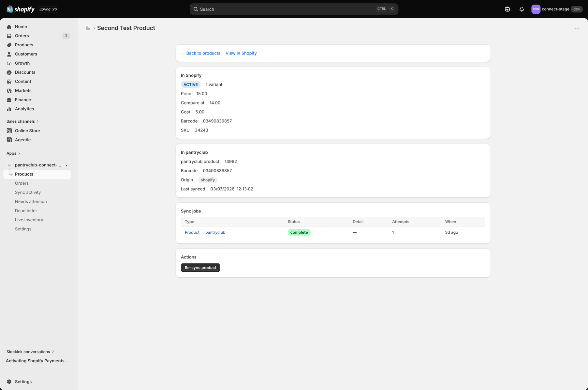
Task: Click the Orders inbox icon
Action: coord(9,36)
